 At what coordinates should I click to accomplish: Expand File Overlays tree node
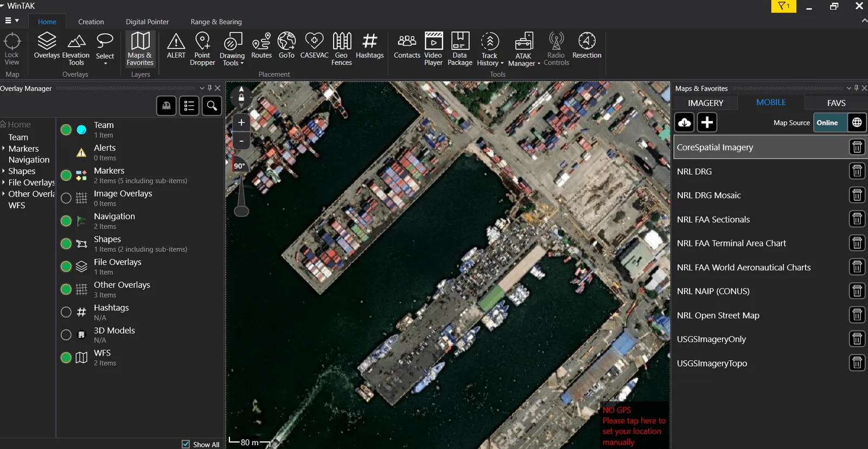(x=3, y=182)
